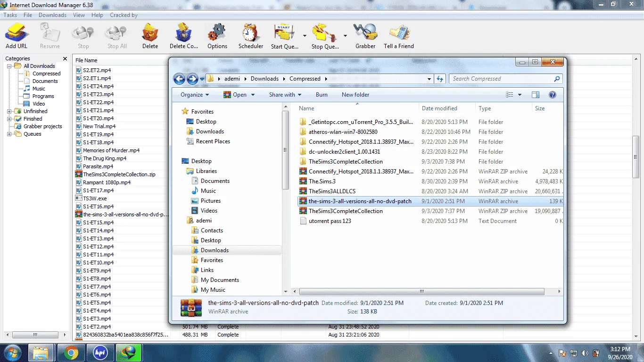Collapse the All Downloads category tree
The width and height of the screenshot is (644, 362).
pyautogui.click(x=9, y=66)
